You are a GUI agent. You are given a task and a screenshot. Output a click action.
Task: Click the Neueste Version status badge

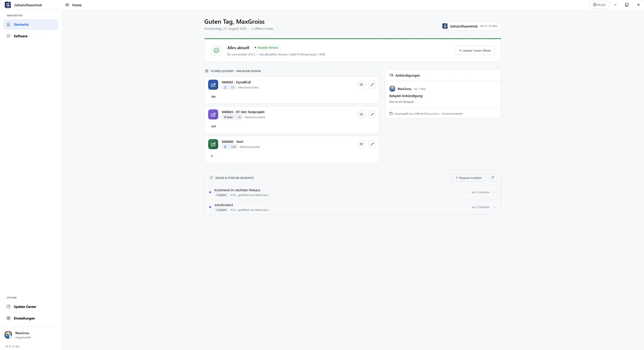tap(267, 48)
